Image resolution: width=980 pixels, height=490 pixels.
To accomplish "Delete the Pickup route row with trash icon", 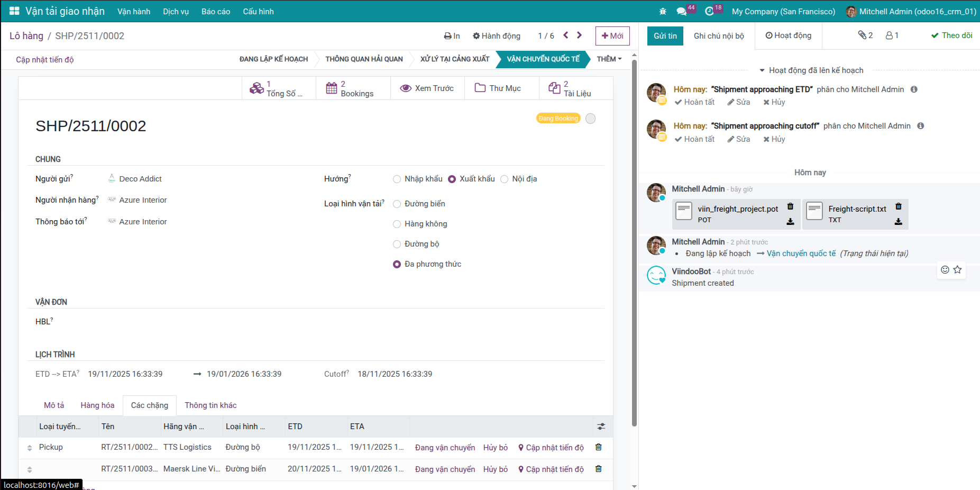I will [x=599, y=447].
